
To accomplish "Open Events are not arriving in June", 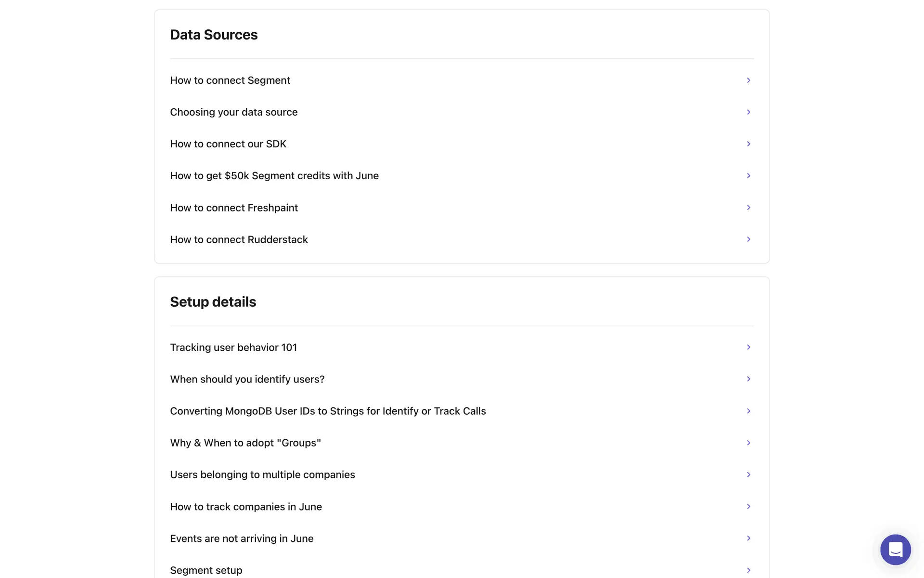I will coord(242,539).
